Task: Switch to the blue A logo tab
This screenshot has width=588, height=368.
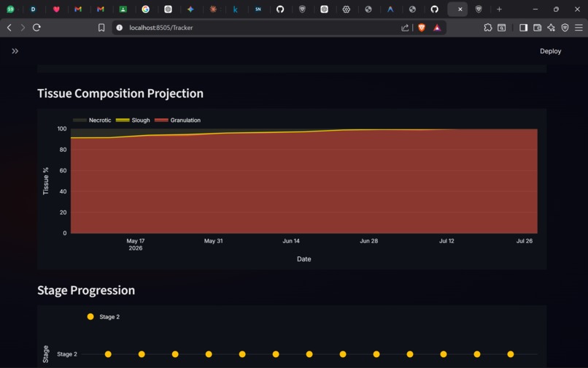Action: pyautogui.click(x=390, y=9)
